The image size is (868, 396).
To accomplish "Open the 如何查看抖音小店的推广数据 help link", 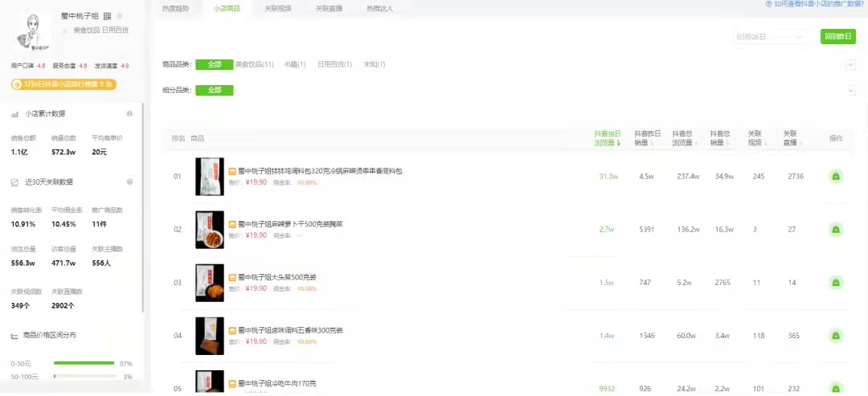I will [821, 3].
